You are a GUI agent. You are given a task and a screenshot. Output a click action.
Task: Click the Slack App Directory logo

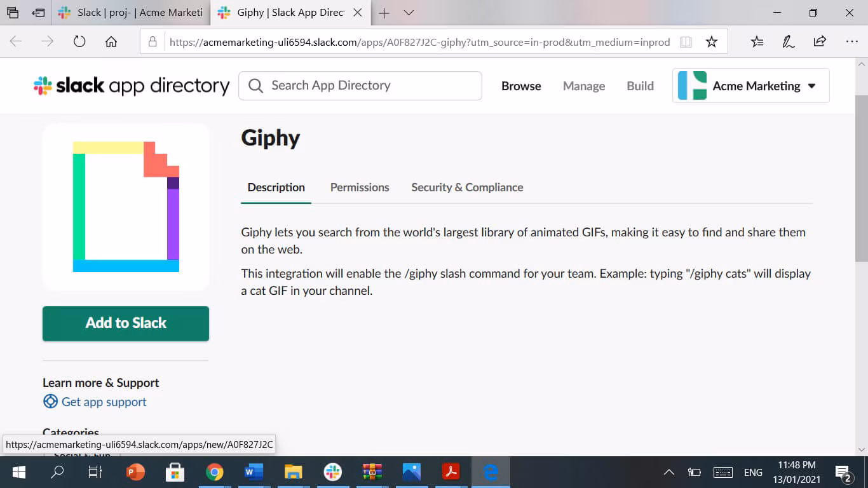tap(132, 86)
